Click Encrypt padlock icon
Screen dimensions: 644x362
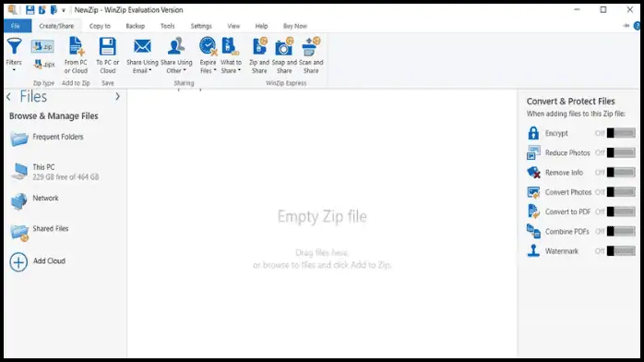533,133
